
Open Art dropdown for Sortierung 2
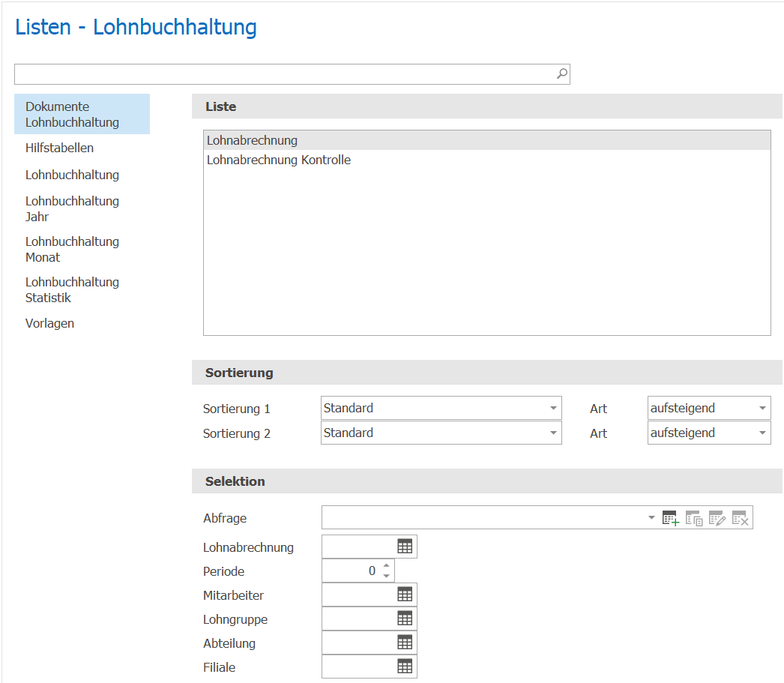pyautogui.click(x=762, y=433)
